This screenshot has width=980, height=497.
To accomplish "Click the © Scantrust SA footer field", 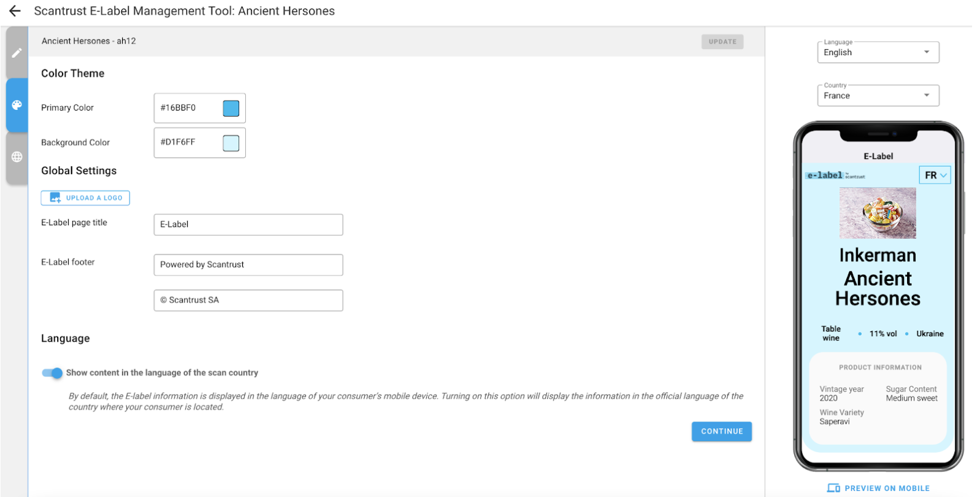I will [248, 301].
